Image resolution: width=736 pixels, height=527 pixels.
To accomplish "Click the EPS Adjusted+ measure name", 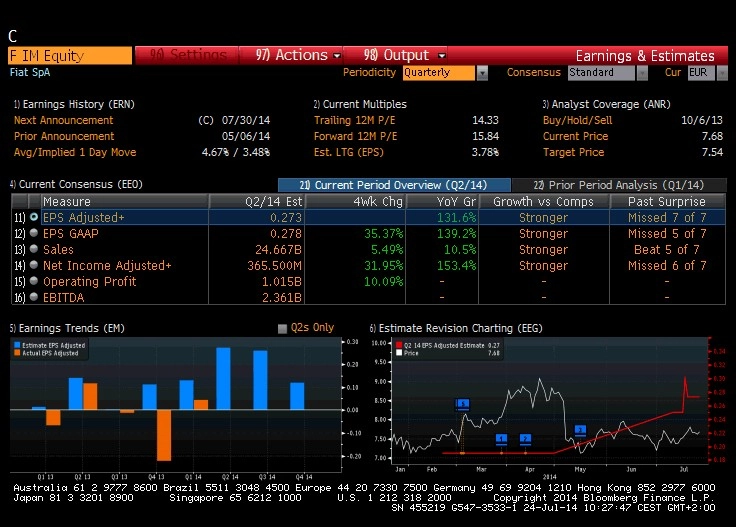I will click(x=84, y=218).
